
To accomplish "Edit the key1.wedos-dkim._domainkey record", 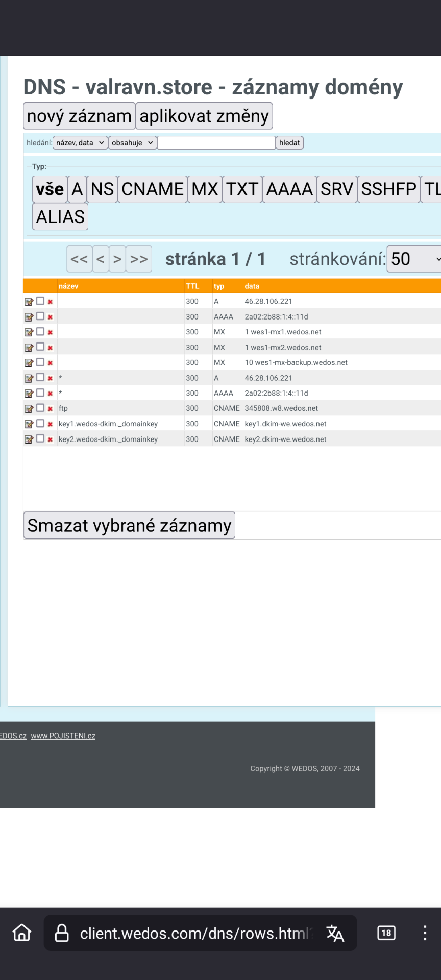I will pyautogui.click(x=29, y=424).
